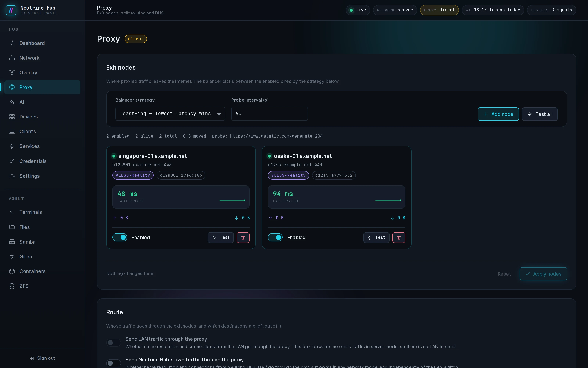Open the Overlay menu item
Image resolution: width=588 pixels, height=368 pixels.
[x=42, y=72]
